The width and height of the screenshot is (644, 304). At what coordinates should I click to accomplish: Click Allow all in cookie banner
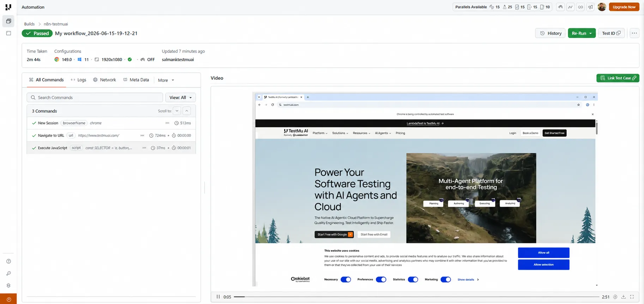543,253
